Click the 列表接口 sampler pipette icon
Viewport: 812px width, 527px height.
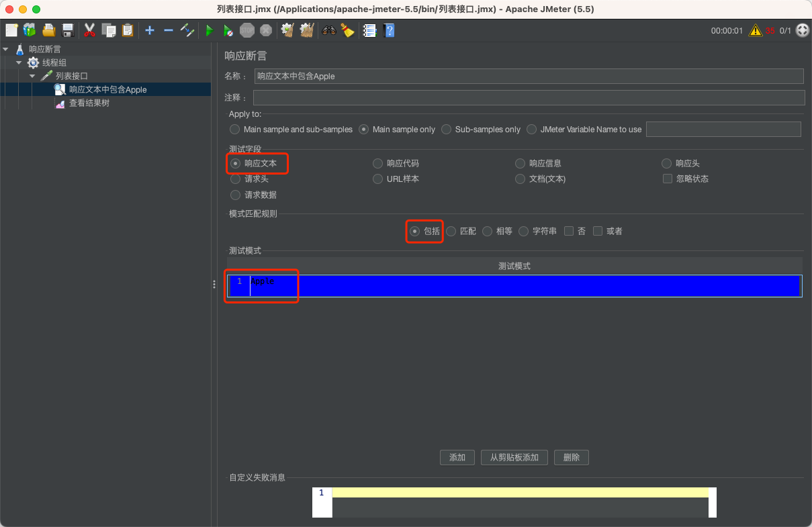point(46,76)
